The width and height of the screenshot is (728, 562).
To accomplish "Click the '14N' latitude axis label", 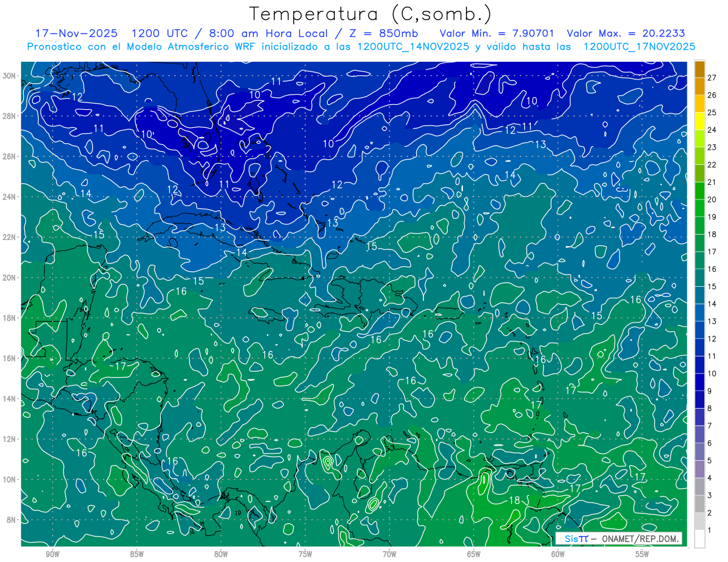I will (x=10, y=399).
